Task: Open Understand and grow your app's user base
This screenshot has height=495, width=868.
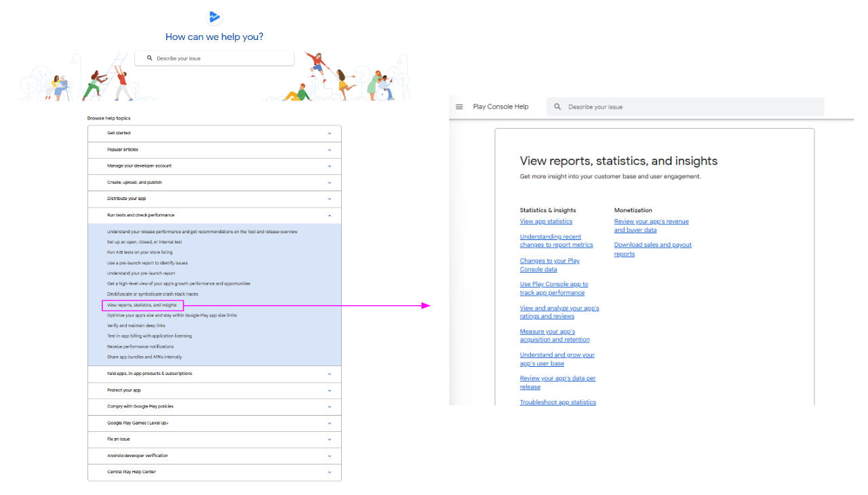Action: [557, 359]
